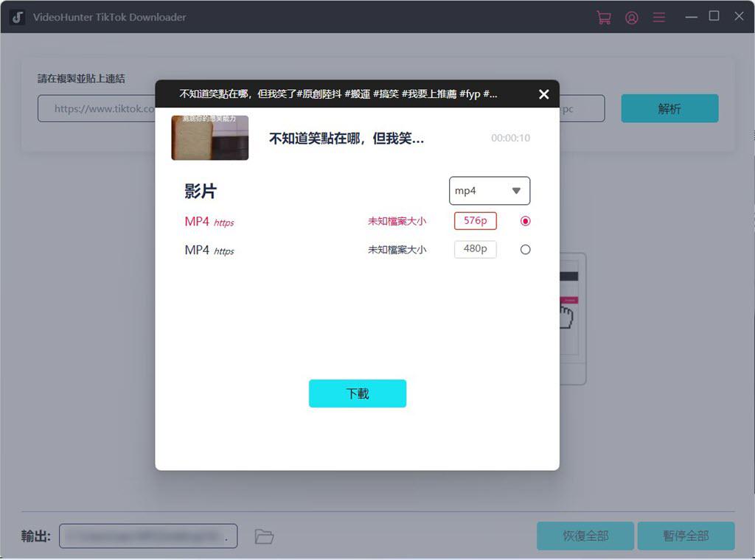Click the output path field

pos(148,536)
